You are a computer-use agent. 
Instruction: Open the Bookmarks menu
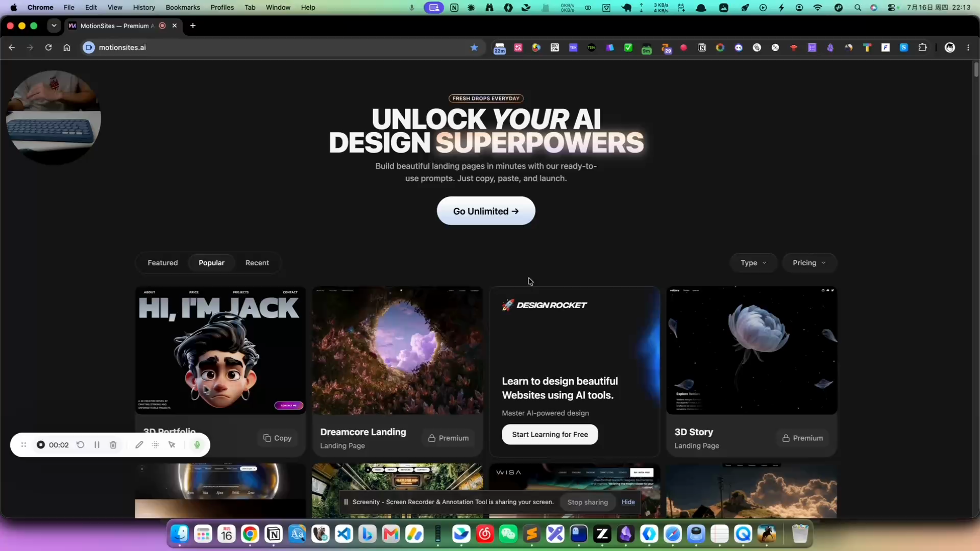coord(183,7)
